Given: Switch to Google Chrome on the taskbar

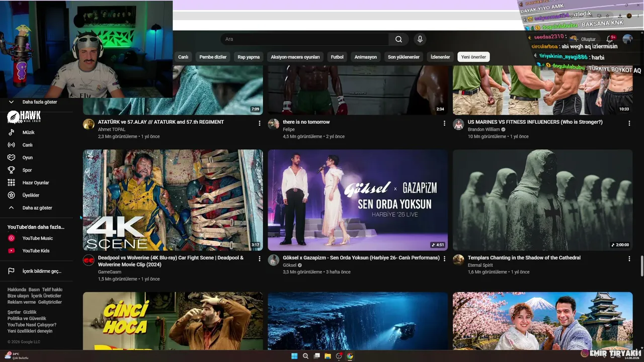Looking at the screenshot, I should pyautogui.click(x=350, y=356).
